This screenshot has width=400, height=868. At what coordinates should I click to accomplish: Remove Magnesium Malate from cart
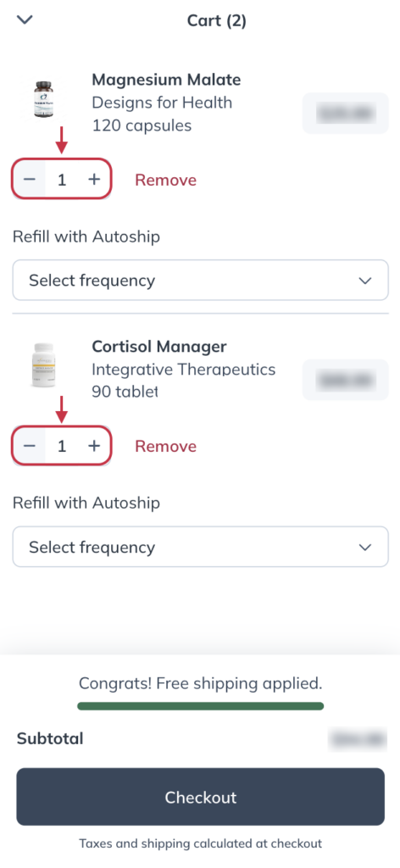tap(165, 180)
